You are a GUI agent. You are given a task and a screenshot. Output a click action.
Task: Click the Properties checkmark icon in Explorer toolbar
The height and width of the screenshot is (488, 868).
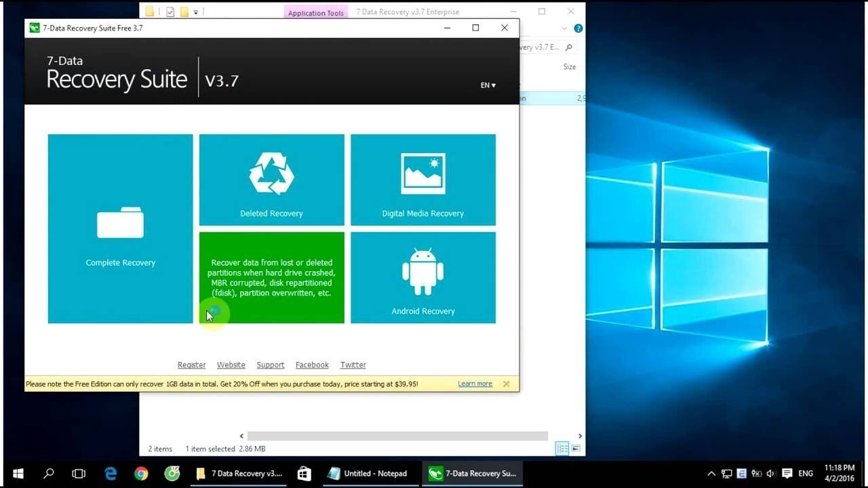tap(170, 12)
